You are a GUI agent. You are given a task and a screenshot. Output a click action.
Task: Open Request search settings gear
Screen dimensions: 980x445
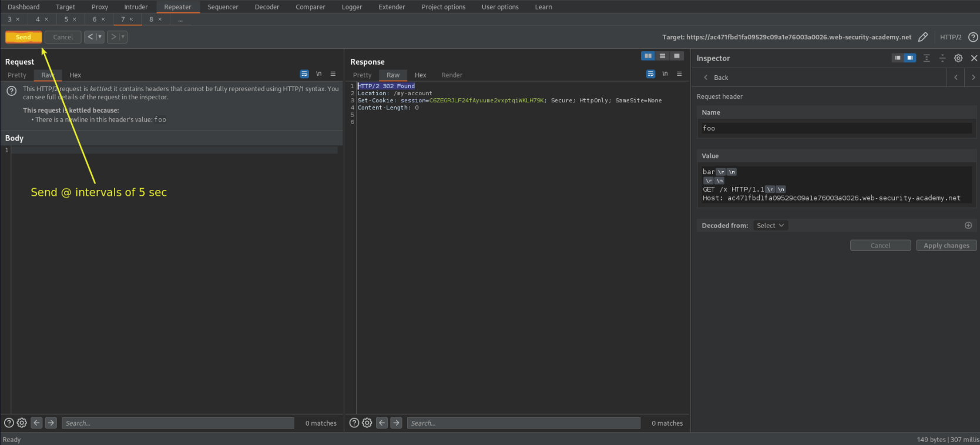click(x=22, y=423)
